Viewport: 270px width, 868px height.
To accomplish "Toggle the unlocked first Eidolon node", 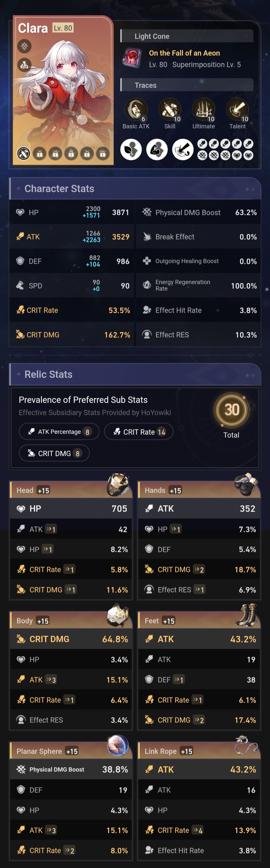I will click(x=23, y=153).
